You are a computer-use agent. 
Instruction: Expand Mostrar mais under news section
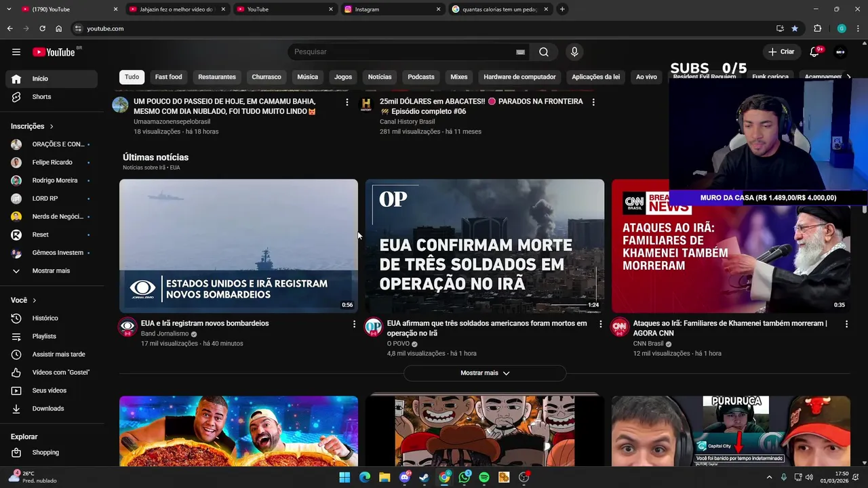[485, 373]
